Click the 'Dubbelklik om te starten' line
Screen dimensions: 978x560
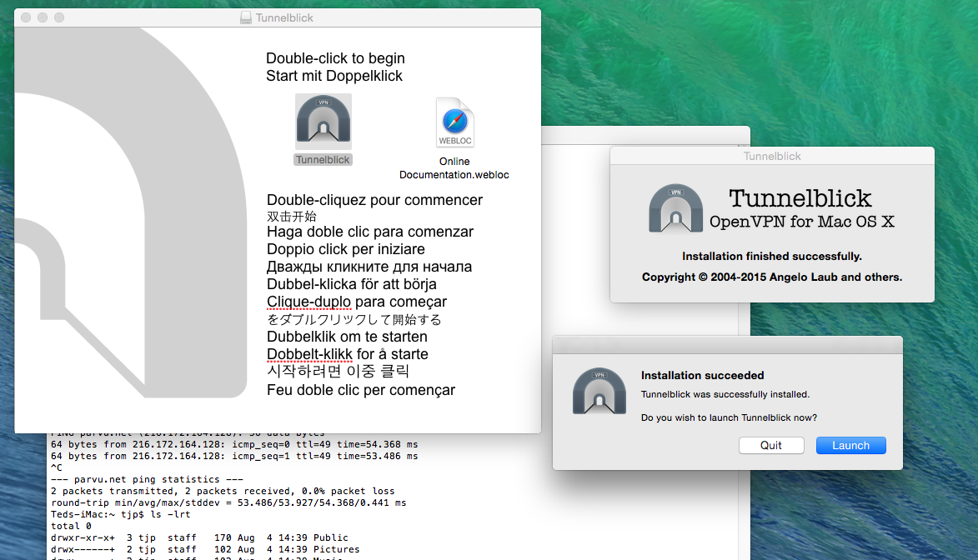click(348, 336)
